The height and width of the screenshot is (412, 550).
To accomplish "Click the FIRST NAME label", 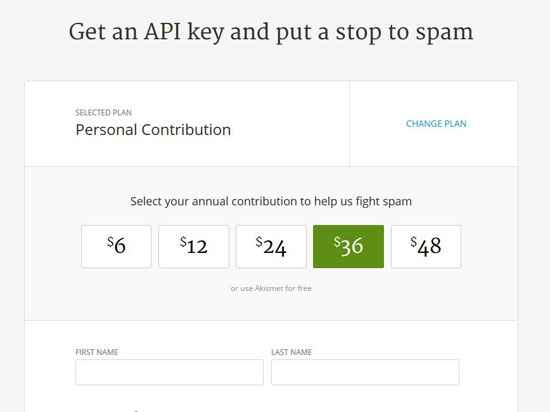I will (97, 352).
